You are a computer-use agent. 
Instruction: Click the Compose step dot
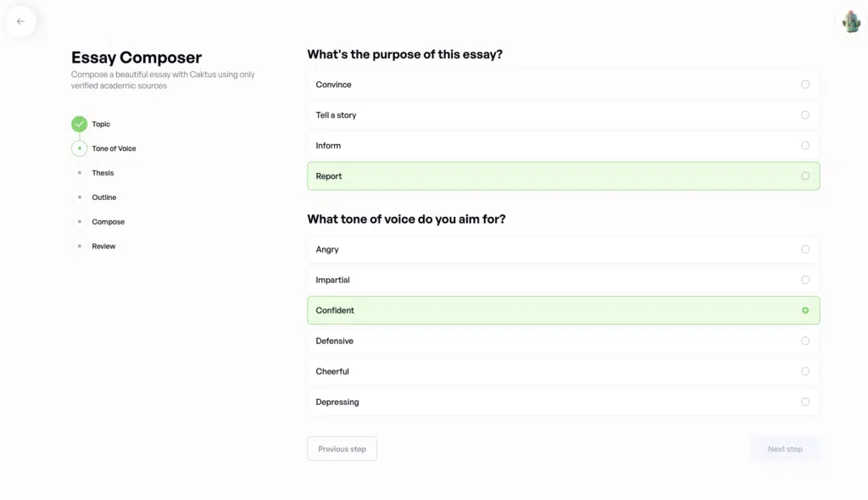pyautogui.click(x=79, y=222)
